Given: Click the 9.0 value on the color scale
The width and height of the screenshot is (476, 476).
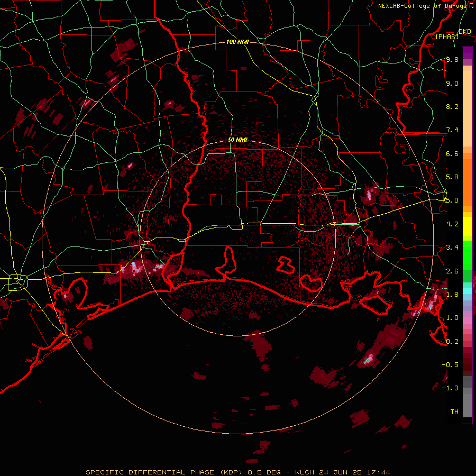Looking at the screenshot, I should point(452,84).
